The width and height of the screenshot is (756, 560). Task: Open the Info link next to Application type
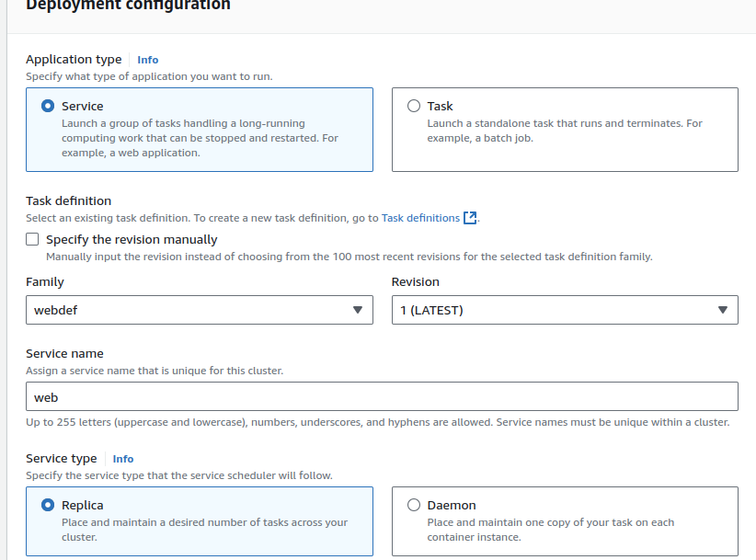(x=147, y=60)
